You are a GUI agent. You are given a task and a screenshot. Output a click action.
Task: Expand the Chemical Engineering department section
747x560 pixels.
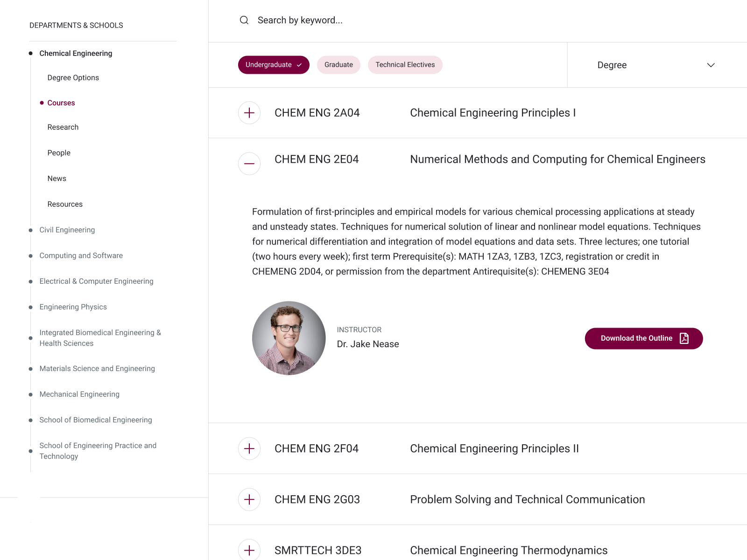tap(76, 53)
